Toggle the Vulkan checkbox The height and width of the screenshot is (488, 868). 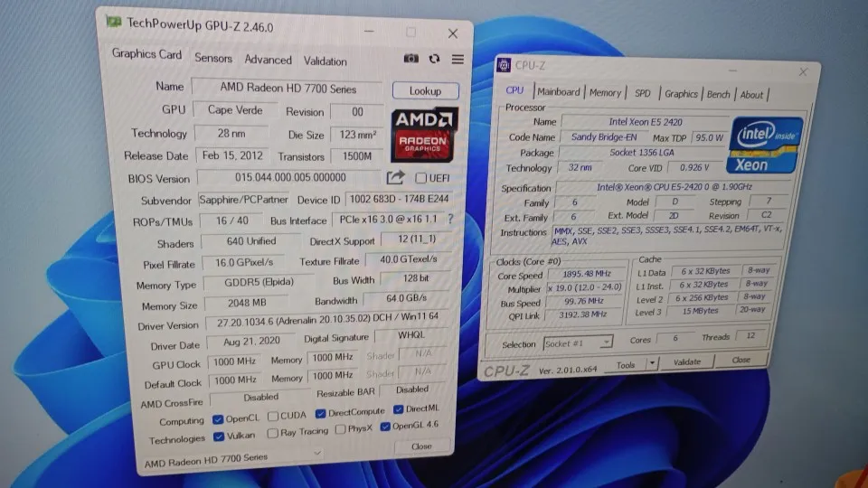(x=219, y=436)
